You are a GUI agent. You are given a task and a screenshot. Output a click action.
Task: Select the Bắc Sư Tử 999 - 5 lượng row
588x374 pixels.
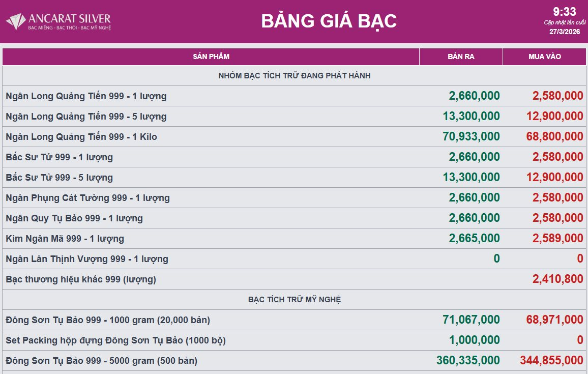pos(60,178)
